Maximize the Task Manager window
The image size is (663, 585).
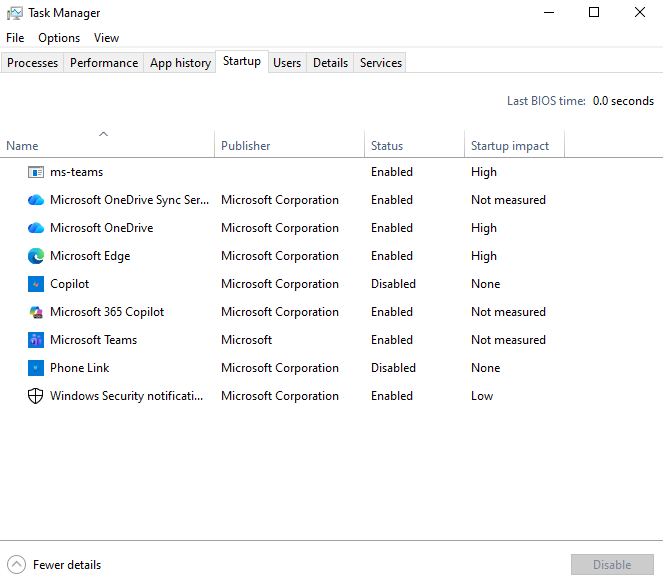coord(594,12)
